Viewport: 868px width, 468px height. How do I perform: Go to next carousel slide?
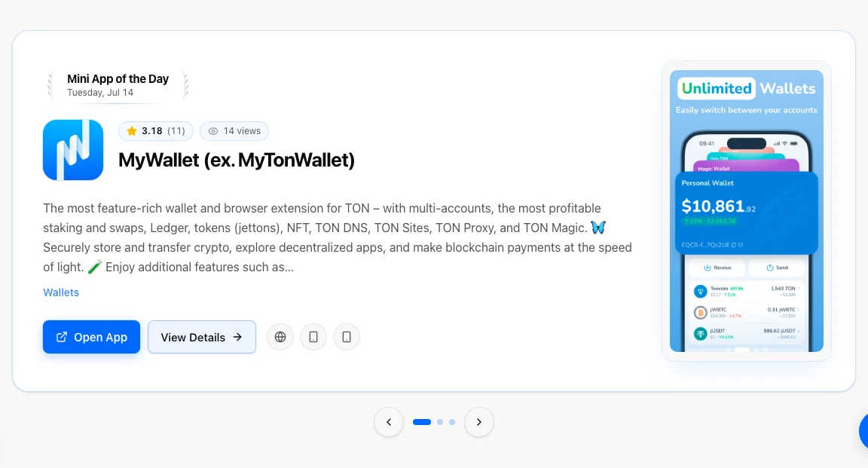point(479,422)
